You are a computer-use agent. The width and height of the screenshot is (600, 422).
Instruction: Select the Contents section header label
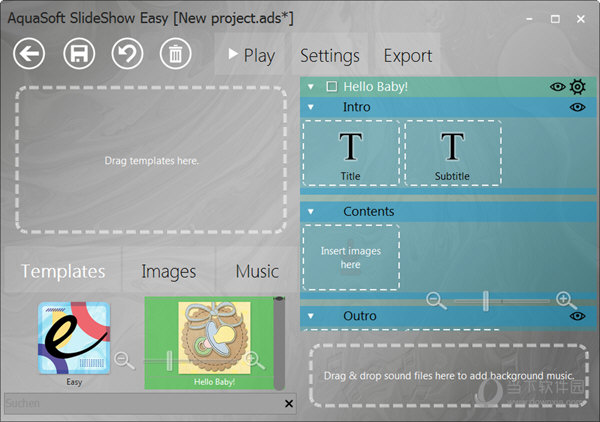368,212
